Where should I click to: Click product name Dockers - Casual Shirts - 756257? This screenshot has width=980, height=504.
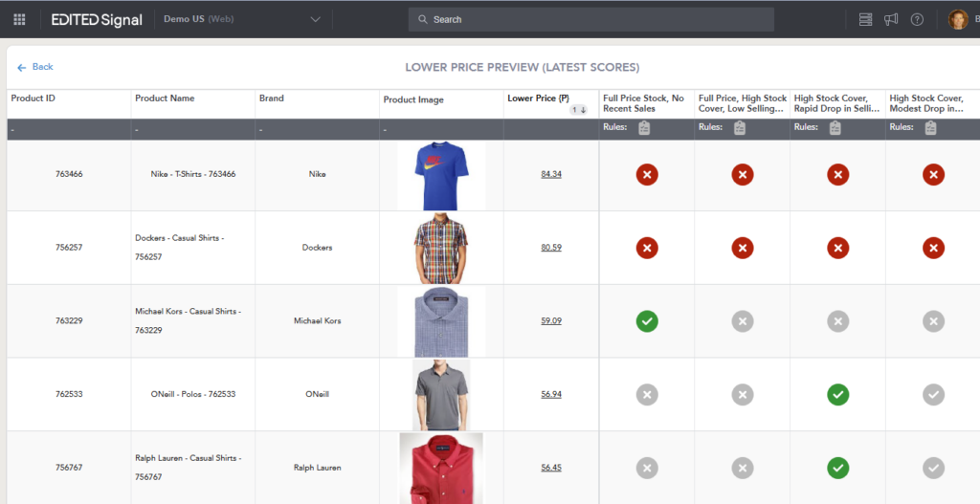[x=179, y=248]
